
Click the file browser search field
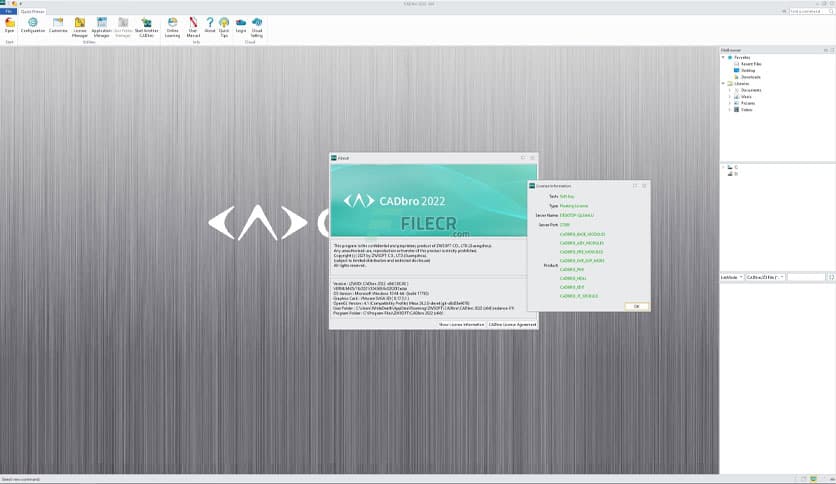point(806,277)
